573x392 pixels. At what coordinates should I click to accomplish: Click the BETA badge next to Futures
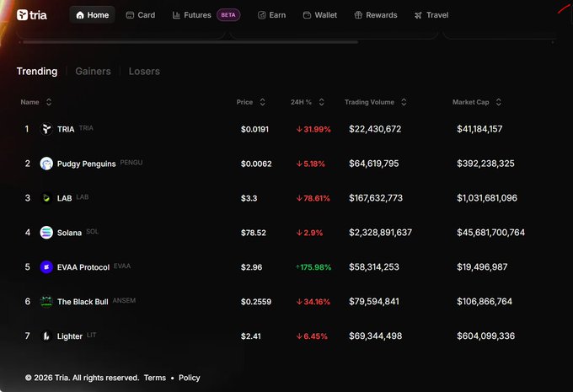click(x=228, y=15)
